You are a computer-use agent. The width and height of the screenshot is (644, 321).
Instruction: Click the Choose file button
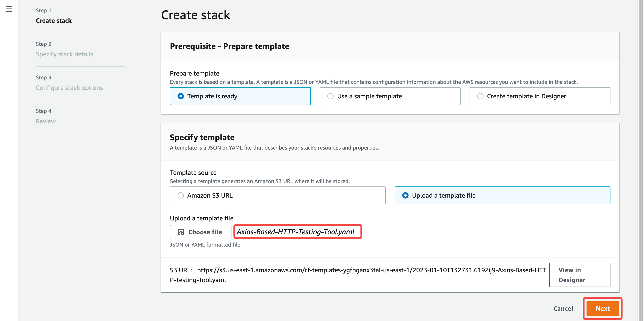(201, 232)
